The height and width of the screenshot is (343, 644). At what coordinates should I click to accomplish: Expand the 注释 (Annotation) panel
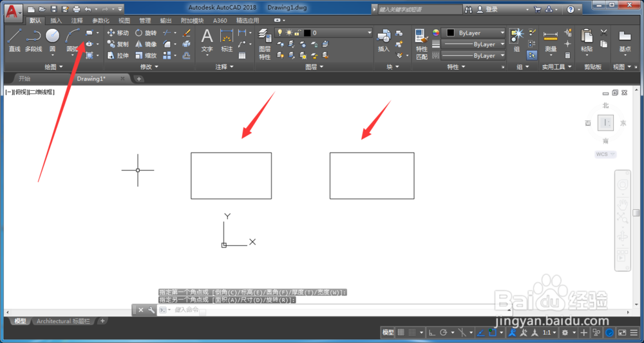coord(224,67)
